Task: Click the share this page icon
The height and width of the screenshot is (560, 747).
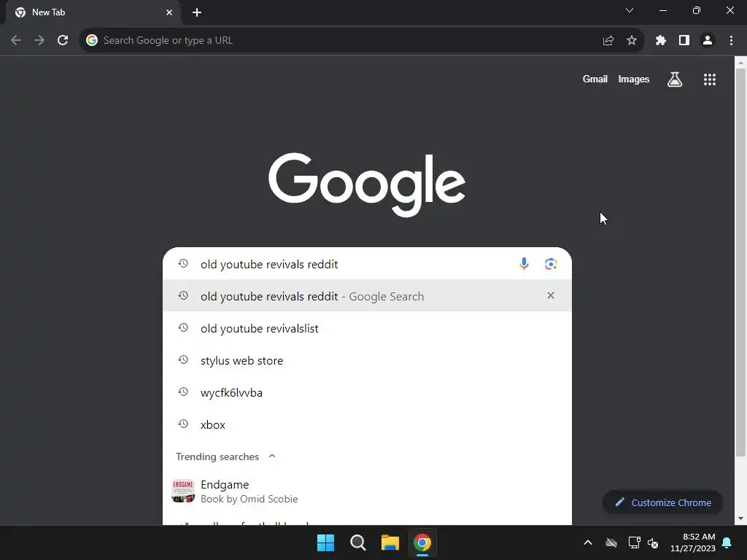Action: coord(608,41)
